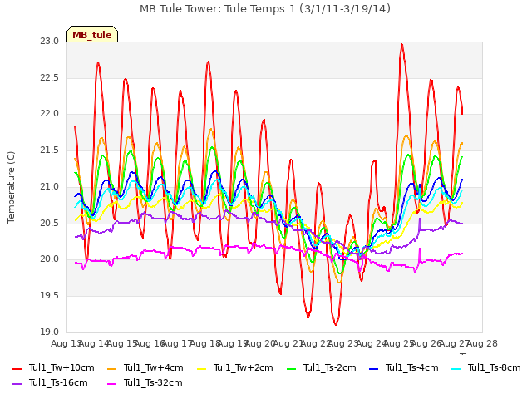Click the red curve's lowest dip near Aug 23
The width and height of the screenshot is (532, 399).
[336, 325]
